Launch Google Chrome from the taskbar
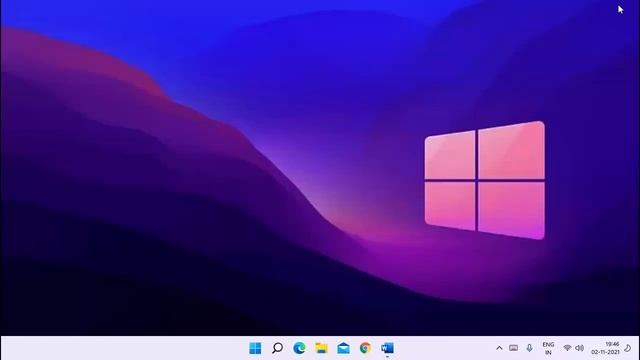 (x=365, y=348)
